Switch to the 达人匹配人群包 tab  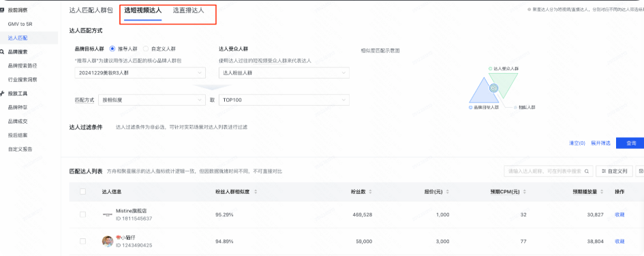91,10
